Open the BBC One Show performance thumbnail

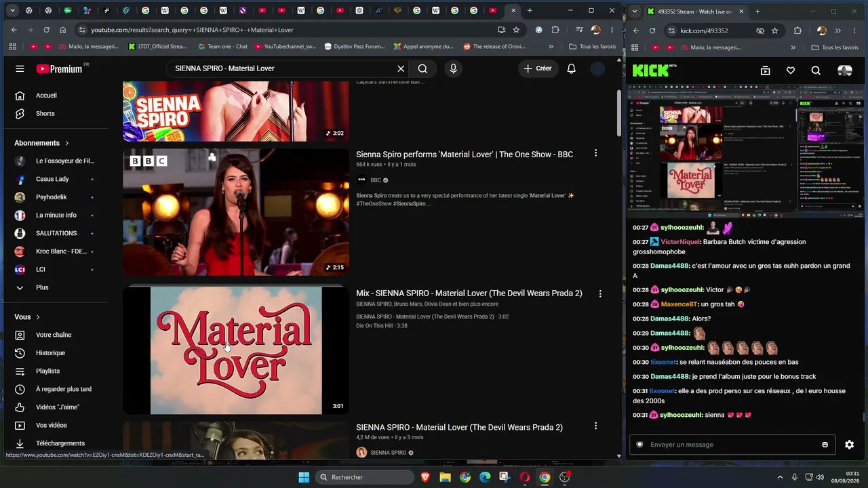click(x=236, y=212)
